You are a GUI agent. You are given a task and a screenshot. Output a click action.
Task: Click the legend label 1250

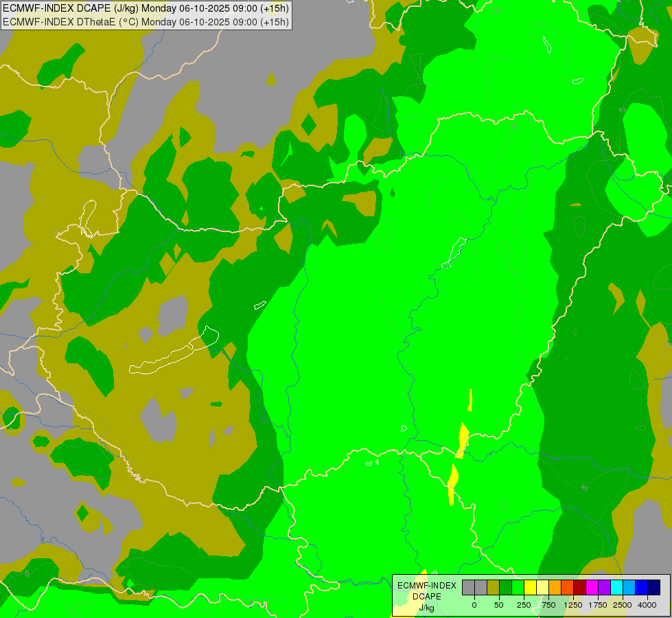(573, 605)
